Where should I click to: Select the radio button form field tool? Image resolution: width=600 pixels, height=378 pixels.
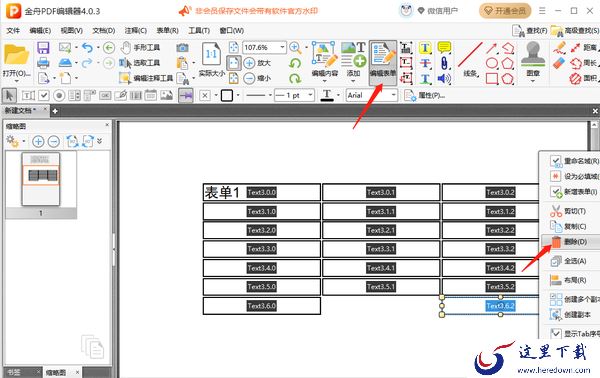(59, 95)
